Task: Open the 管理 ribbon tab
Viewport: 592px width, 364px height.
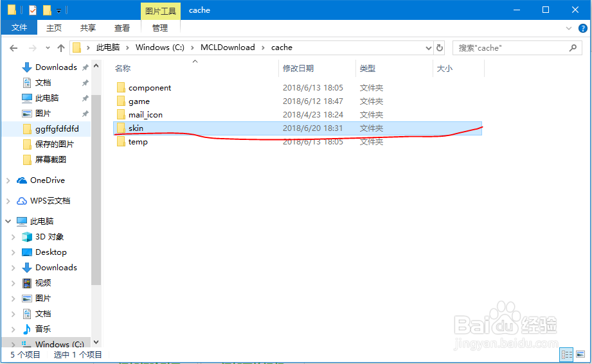Action: click(x=160, y=28)
